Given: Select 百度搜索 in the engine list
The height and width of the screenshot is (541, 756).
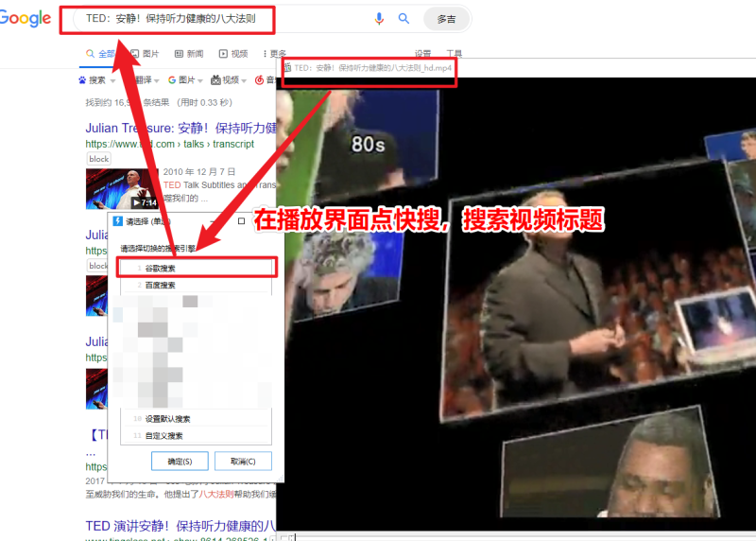Looking at the screenshot, I should point(197,286).
